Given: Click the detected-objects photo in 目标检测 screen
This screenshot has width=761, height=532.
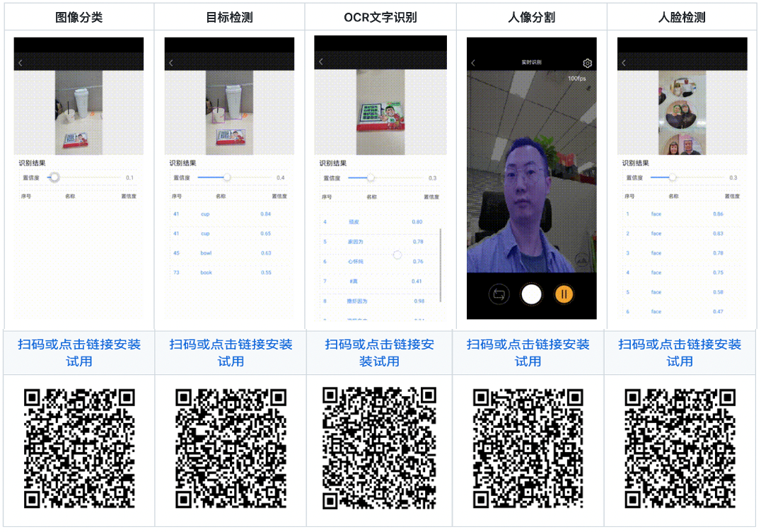Looking at the screenshot, I should pyautogui.click(x=230, y=112).
